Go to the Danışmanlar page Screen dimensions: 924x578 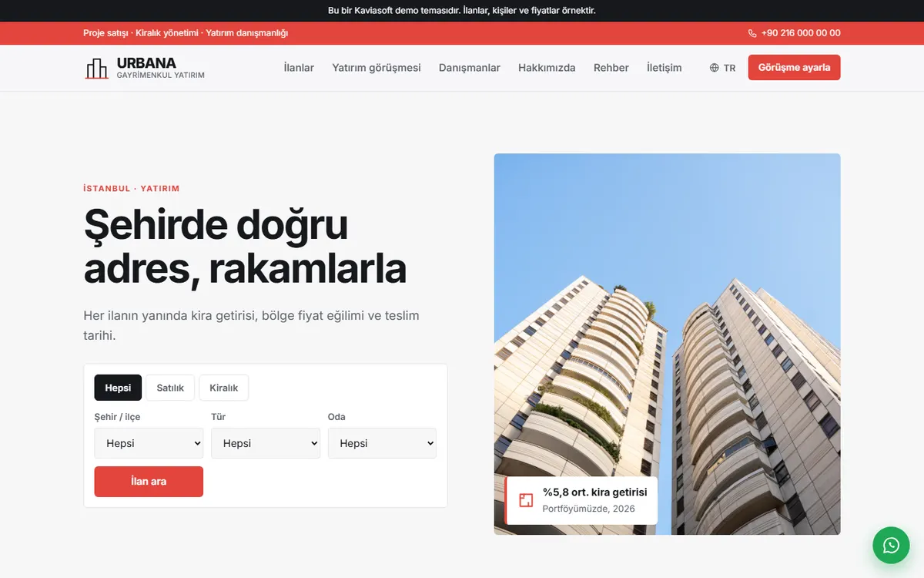pos(470,68)
